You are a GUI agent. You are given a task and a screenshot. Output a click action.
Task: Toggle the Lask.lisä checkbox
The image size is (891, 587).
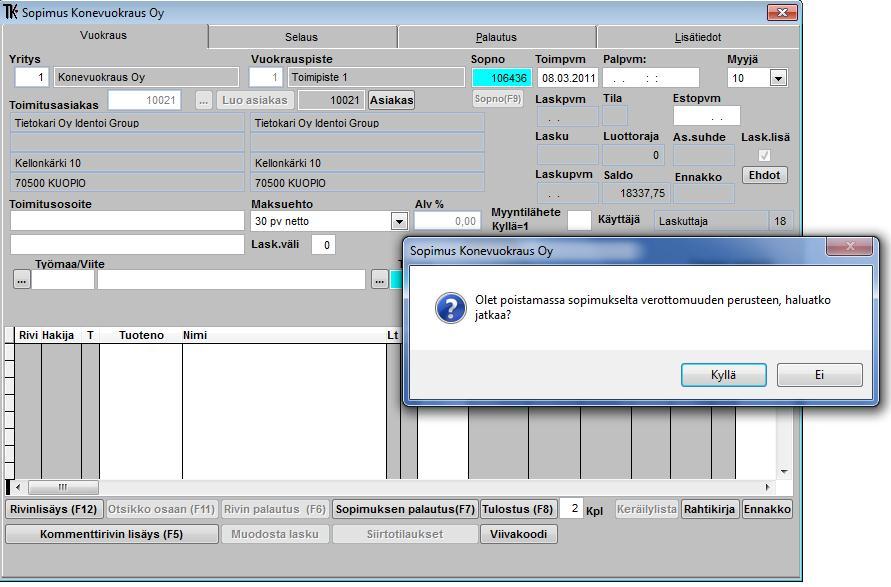click(x=764, y=155)
